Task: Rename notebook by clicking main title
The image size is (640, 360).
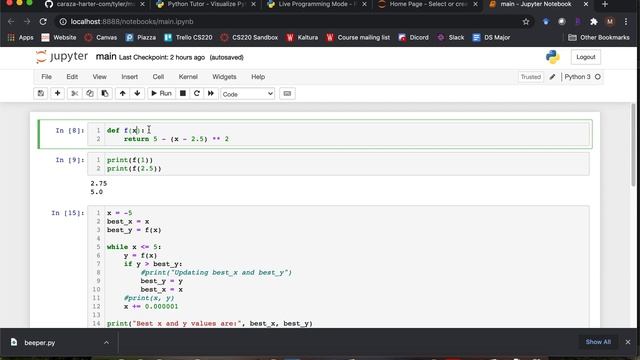Action: pyautogui.click(x=106, y=56)
